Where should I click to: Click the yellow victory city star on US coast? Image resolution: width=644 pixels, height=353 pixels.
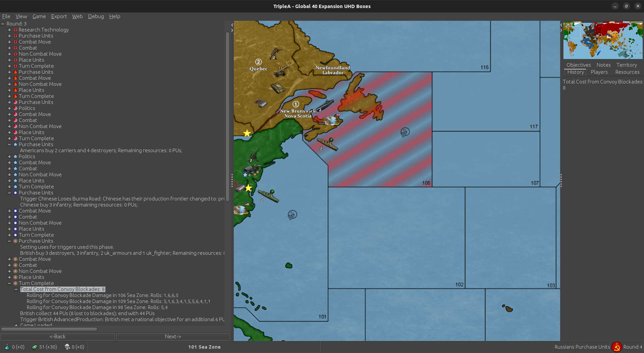pos(248,188)
